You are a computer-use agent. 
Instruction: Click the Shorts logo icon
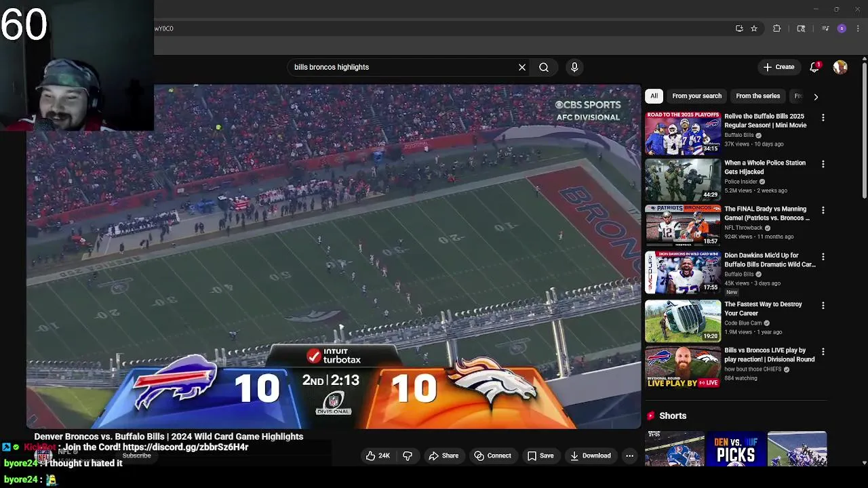click(651, 415)
